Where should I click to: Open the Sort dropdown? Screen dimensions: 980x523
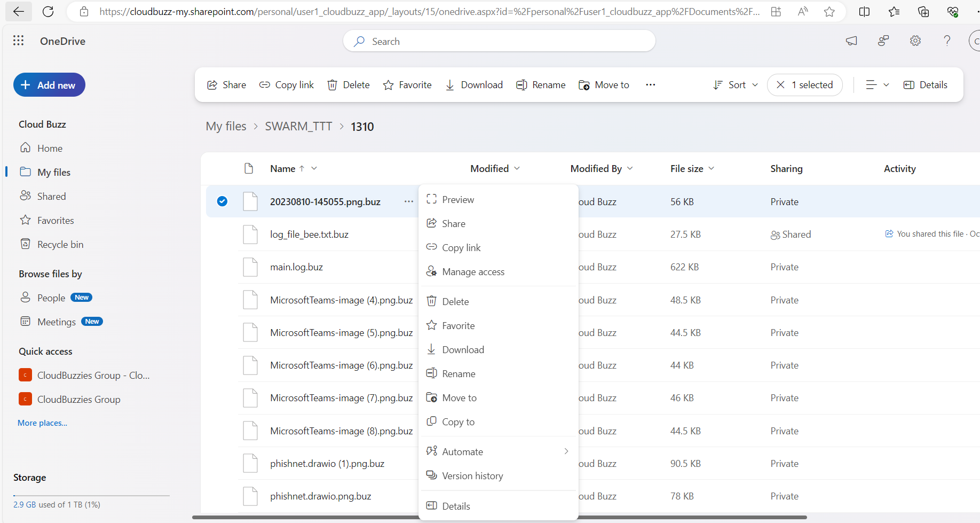(x=735, y=84)
